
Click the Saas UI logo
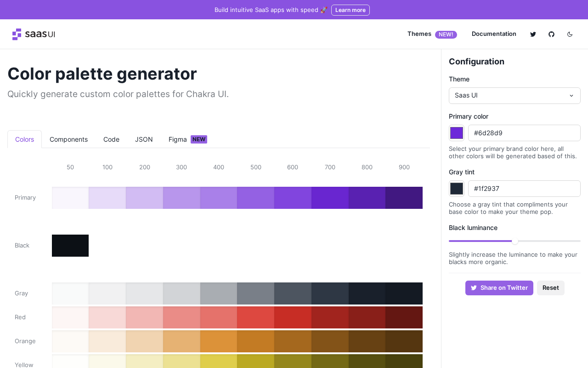point(34,34)
